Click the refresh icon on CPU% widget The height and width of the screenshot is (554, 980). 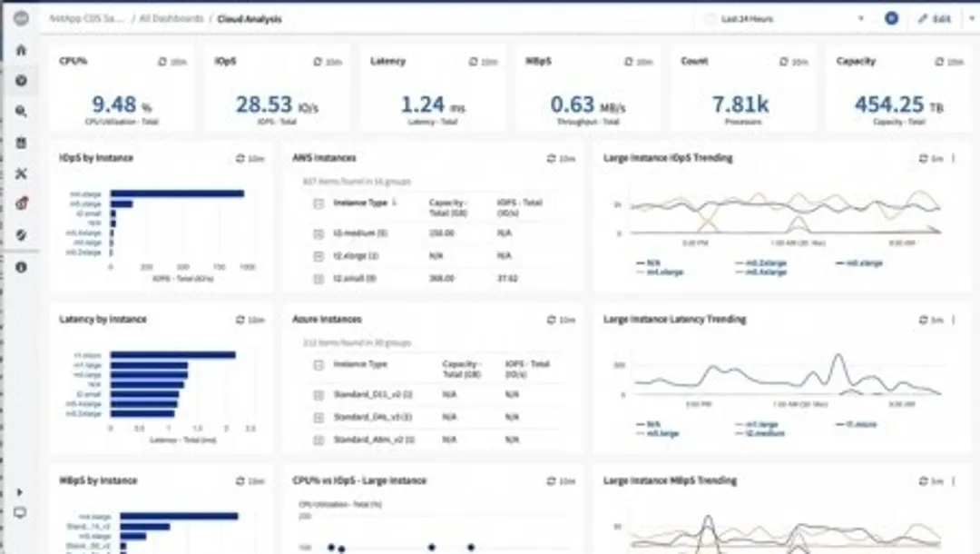pyautogui.click(x=163, y=62)
